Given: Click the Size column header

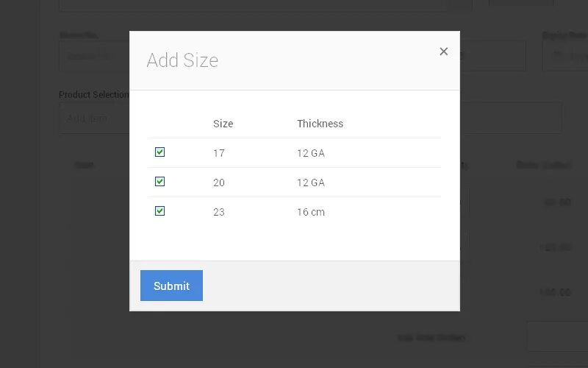Looking at the screenshot, I should [223, 124].
